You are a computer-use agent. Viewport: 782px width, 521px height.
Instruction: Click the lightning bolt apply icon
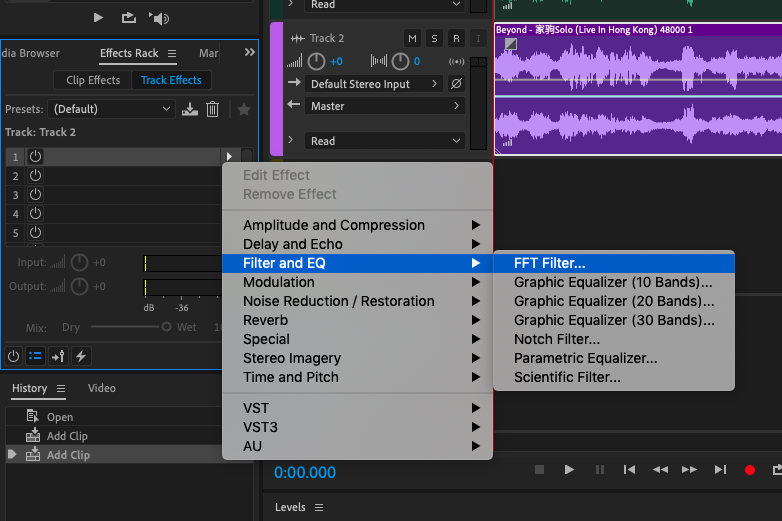81,355
